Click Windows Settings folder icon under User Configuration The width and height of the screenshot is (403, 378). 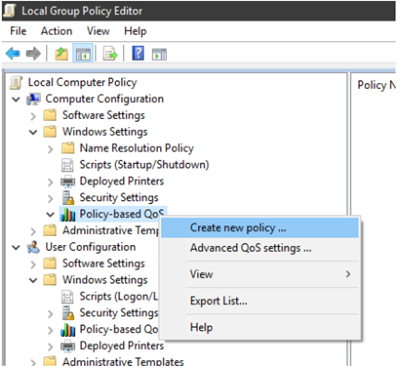click(50, 280)
